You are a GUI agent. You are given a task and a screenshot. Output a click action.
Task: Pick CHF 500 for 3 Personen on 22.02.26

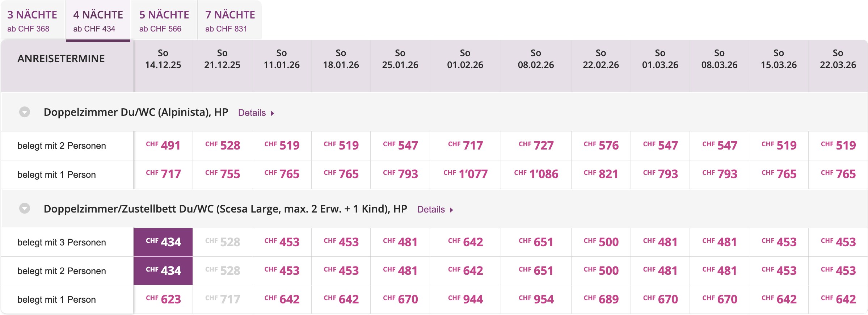(x=601, y=242)
